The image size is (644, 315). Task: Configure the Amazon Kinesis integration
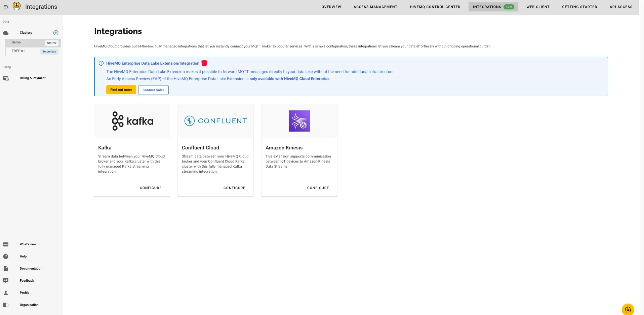pos(318,188)
